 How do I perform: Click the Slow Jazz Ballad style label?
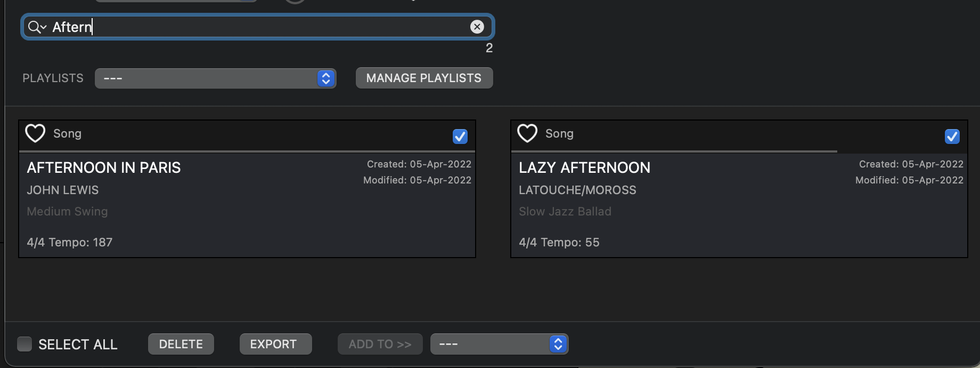point(565,211)
